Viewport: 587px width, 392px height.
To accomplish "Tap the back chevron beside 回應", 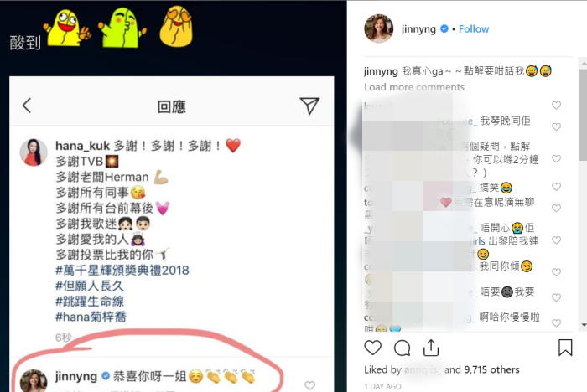I will coord(27,106).
